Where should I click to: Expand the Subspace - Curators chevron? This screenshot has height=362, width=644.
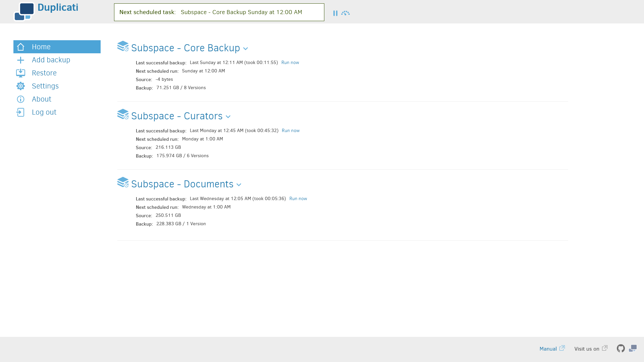coord(228,117)
